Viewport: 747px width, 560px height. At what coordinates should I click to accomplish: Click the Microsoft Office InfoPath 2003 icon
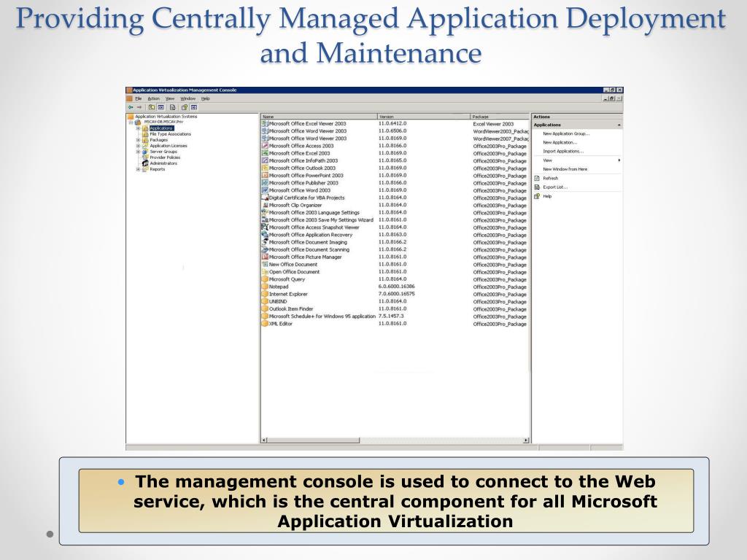(x=265, y=160)
